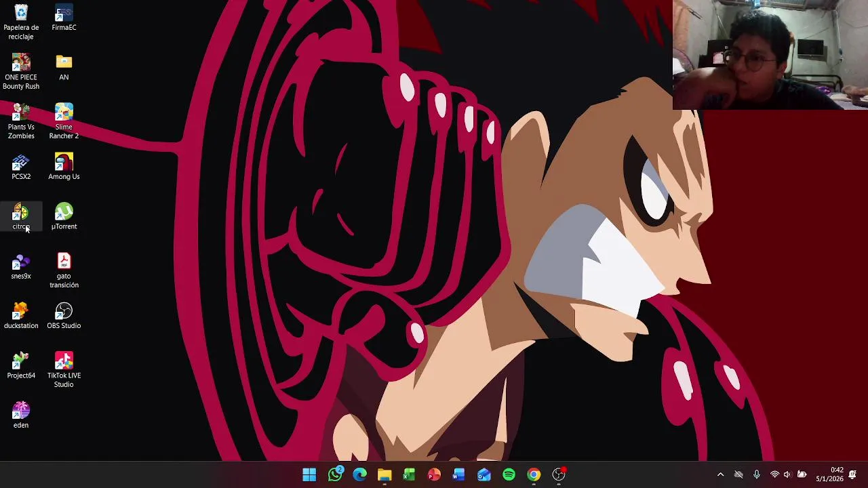Open Word from the taskbar
This screenshot has width=868, height=488.
459,474
